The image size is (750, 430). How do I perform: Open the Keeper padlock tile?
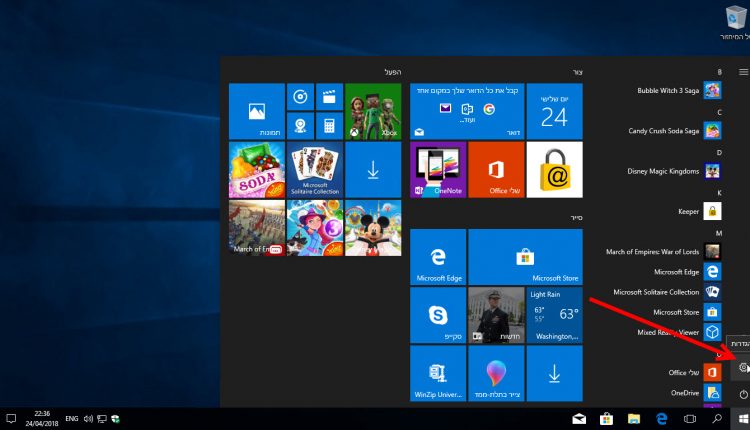tap(555, 170)
